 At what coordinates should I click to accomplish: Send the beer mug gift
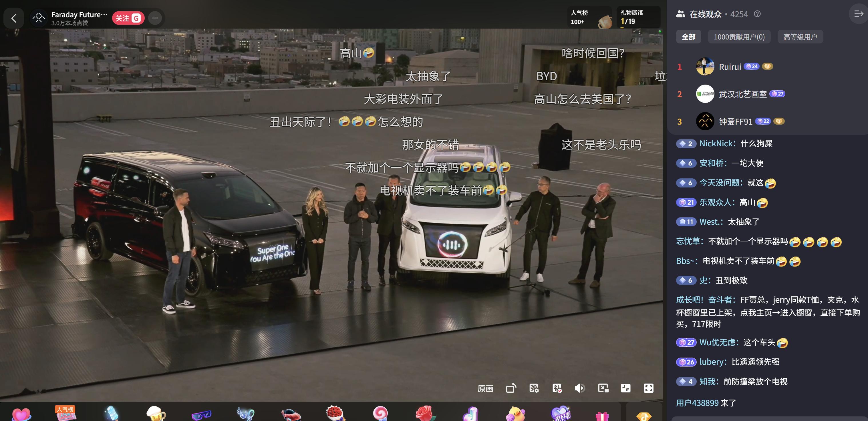(x=156, y=413)
